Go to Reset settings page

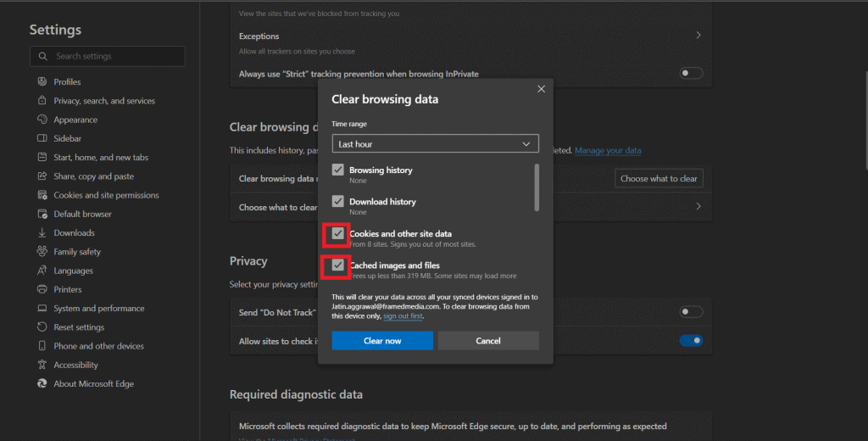pos(79,327)
